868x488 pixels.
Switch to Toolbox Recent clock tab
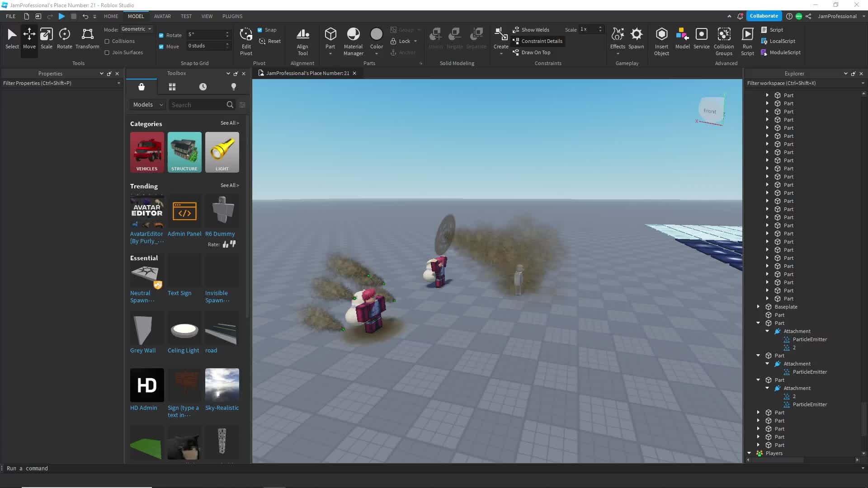(203, 87)
